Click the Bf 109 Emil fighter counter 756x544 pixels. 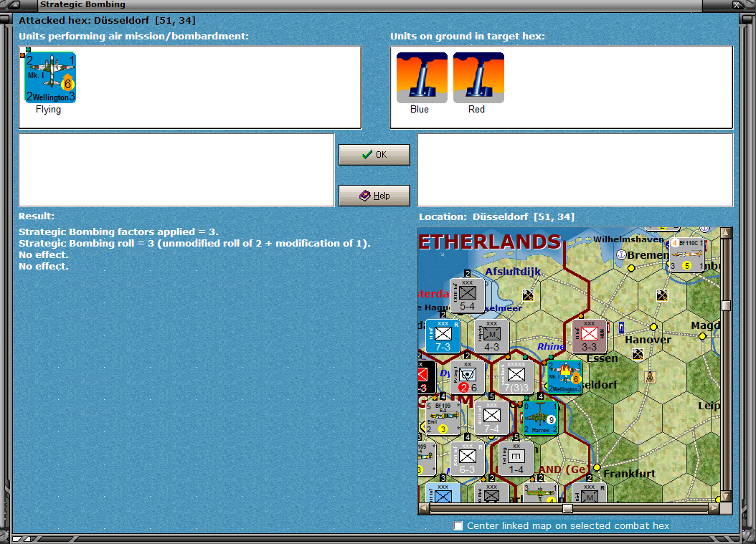[x=443, y=418]
